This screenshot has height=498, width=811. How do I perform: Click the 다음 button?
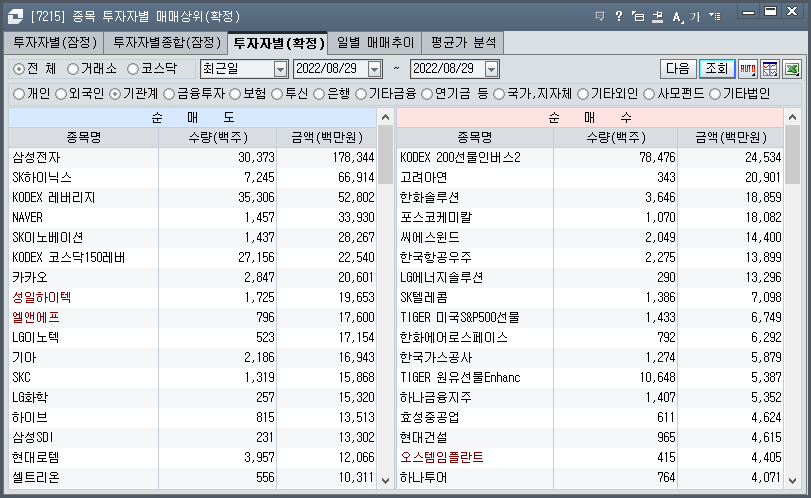pyautogui.click(x=678, y=69)
